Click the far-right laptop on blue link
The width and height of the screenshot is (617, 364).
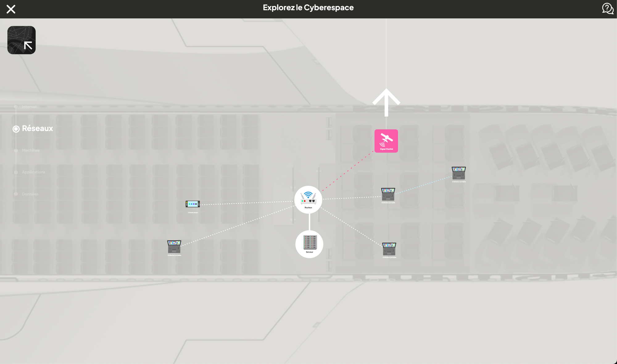[x=458, y=173]
